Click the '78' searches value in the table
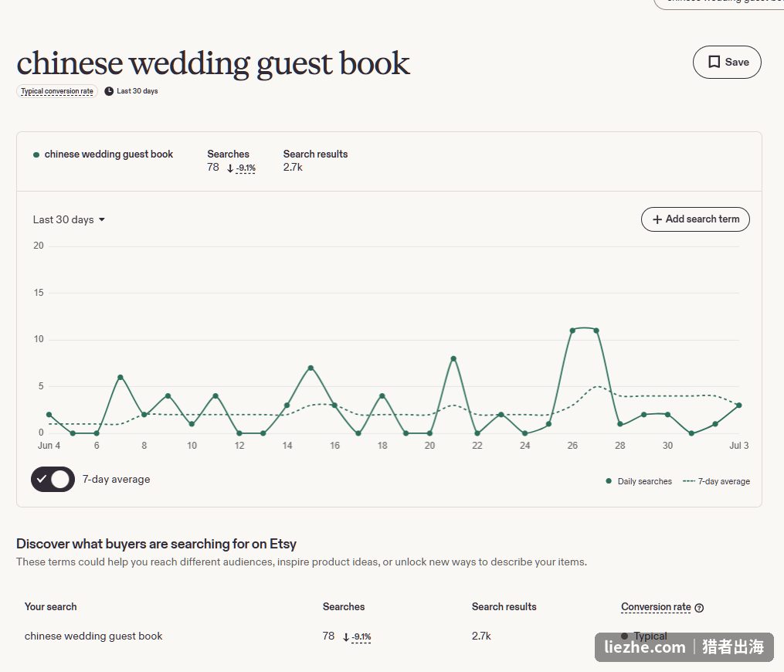 click(x=328, y=636)
